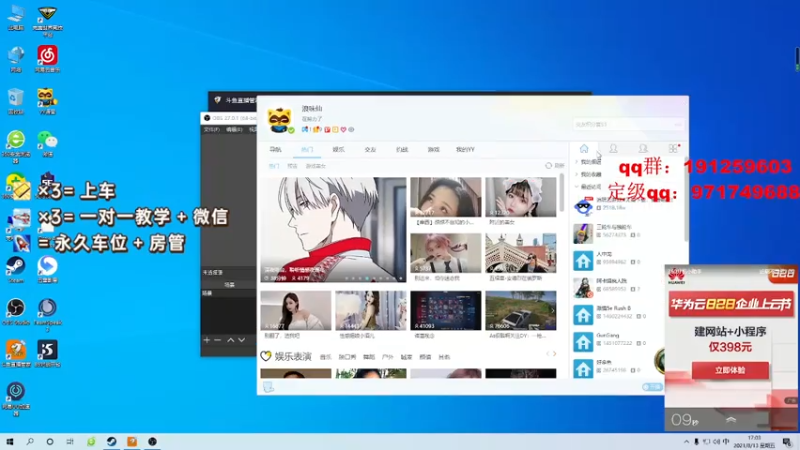The height and width of the screenshot is (450, 800).
Task: Click the previous arrow in 娱乐表演 row
Action: (548, 354)
